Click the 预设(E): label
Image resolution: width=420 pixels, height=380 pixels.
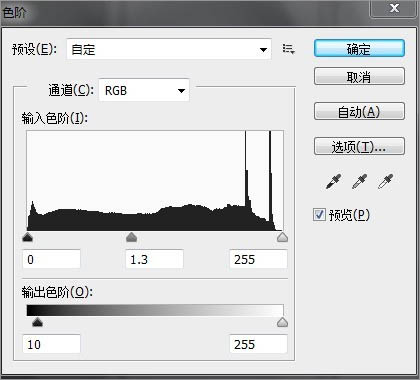point(35,49)
